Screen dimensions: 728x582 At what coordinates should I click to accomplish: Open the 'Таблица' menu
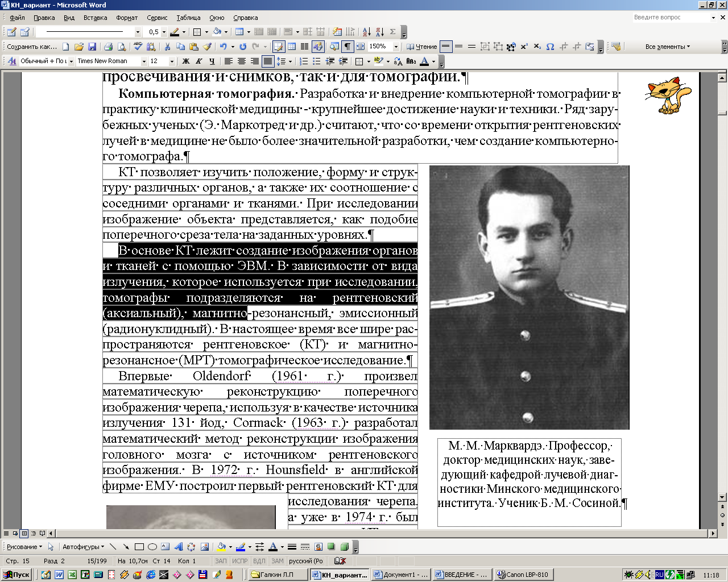point(188,18)
